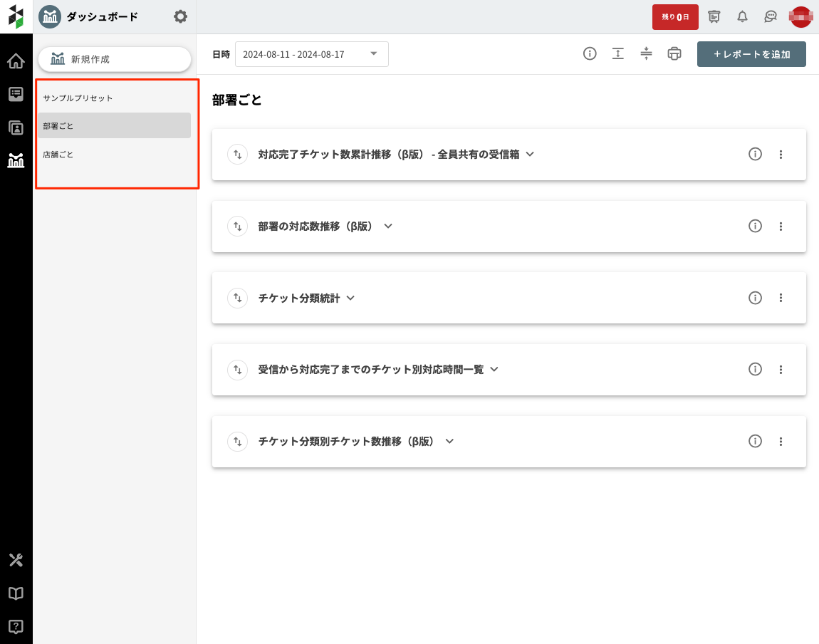
Task: Open the notifications bell icon
Action: click(742, 16)
